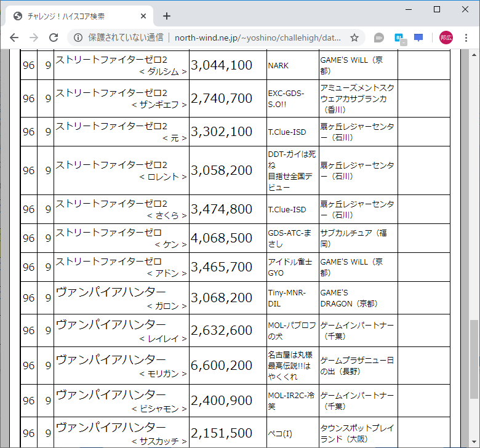Select score 3,302,100 for 元
This screenshot has height=448, width=480.
[222, 132]
